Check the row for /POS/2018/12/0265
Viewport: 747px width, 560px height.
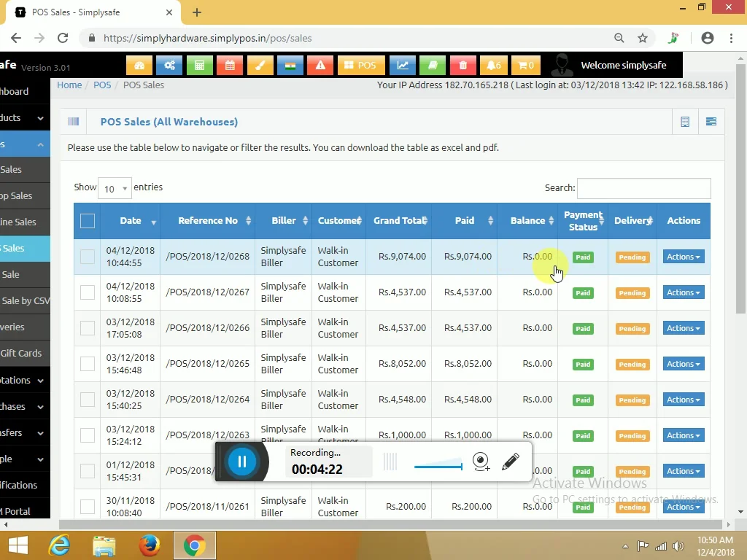tap(88, 364)
